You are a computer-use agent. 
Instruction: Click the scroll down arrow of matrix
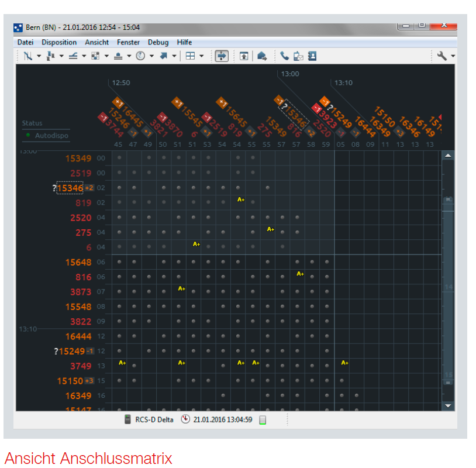(x=448, y=406)
